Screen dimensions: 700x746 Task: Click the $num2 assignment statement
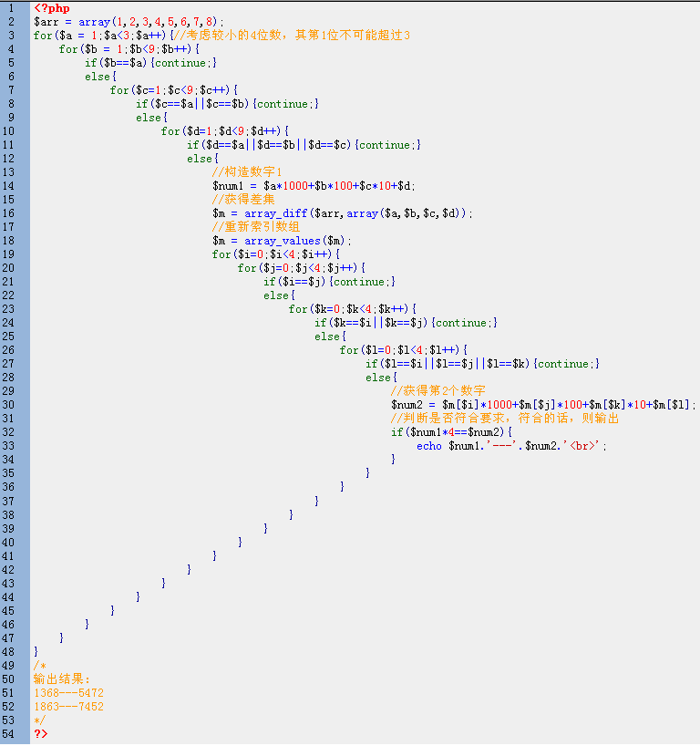(x=543, y=404)
